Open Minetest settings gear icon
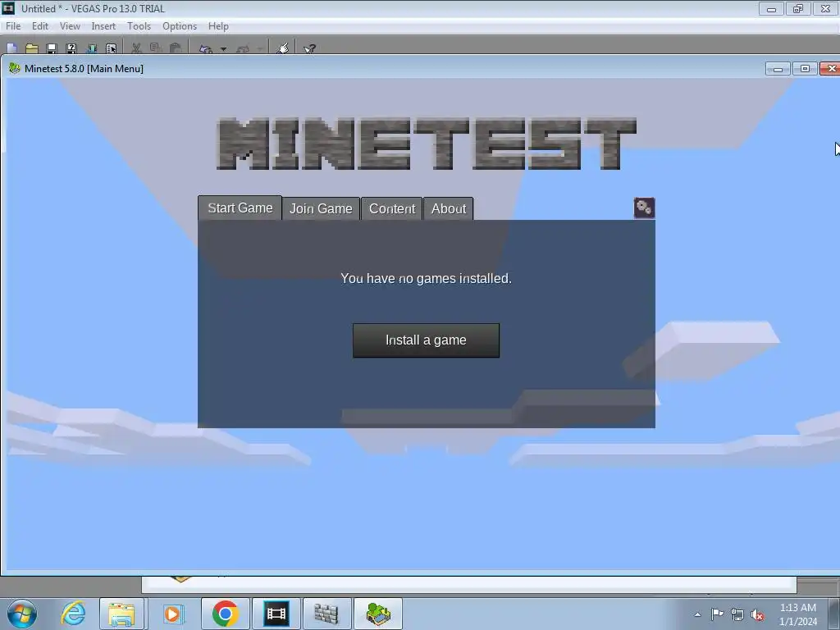 pos(644,208)
